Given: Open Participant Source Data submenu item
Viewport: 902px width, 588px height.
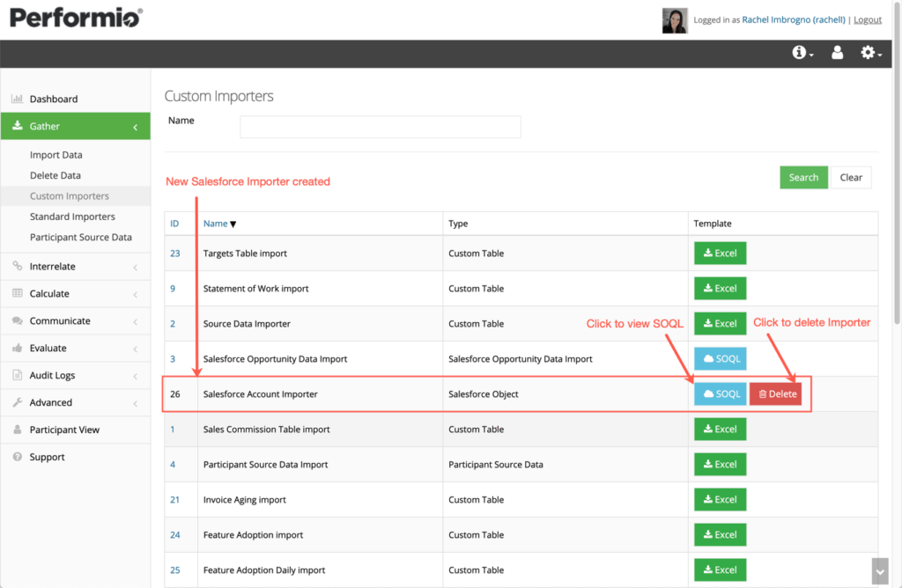Looking at the screenshot, I should [80, 238].
